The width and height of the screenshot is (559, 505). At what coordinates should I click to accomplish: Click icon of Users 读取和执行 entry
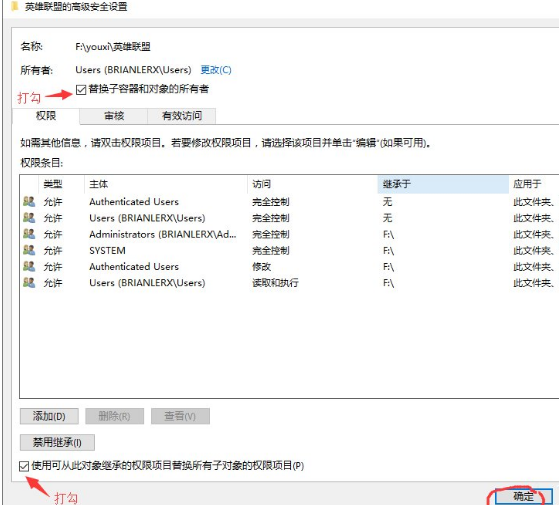tap(29, 283)
